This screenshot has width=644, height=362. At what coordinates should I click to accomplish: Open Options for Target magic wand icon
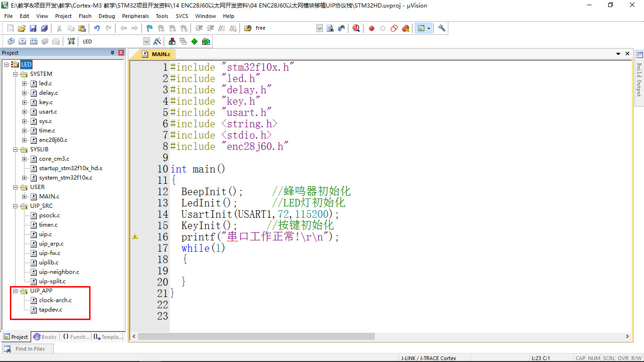[x=157, y=41]
